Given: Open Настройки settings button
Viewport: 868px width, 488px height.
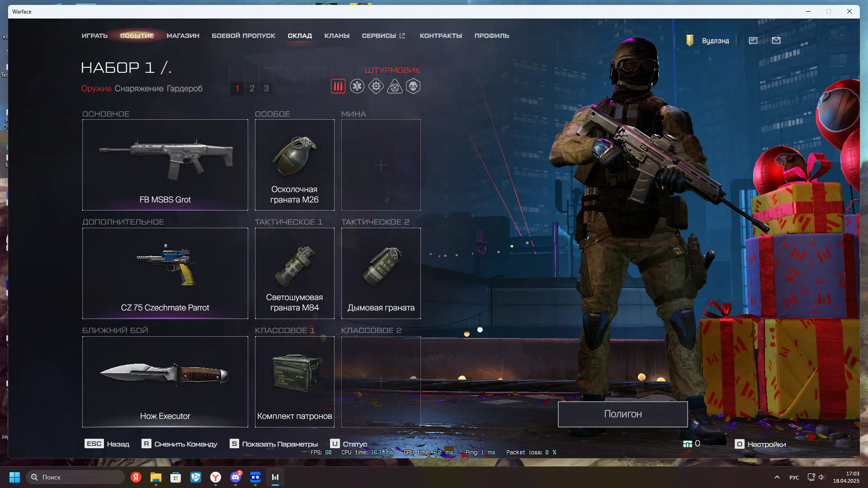Looking at the screenshot, I should tap(760, 444).
